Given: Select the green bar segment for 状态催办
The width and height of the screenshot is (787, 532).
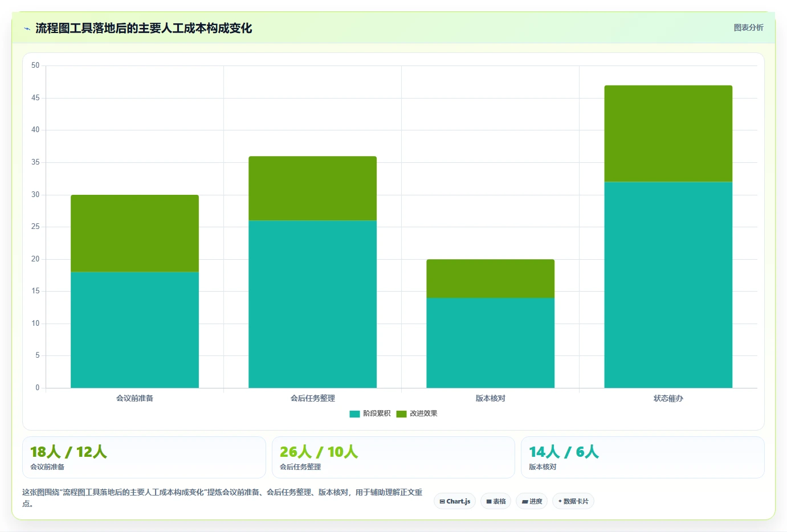Looking at the screenshot, I should [668, 134].
